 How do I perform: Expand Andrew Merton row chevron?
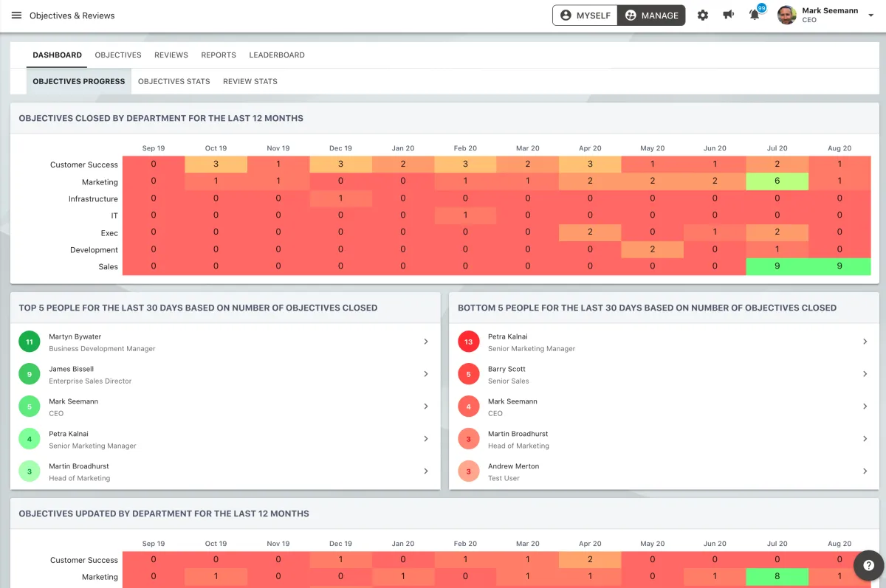tap(865, 471)
